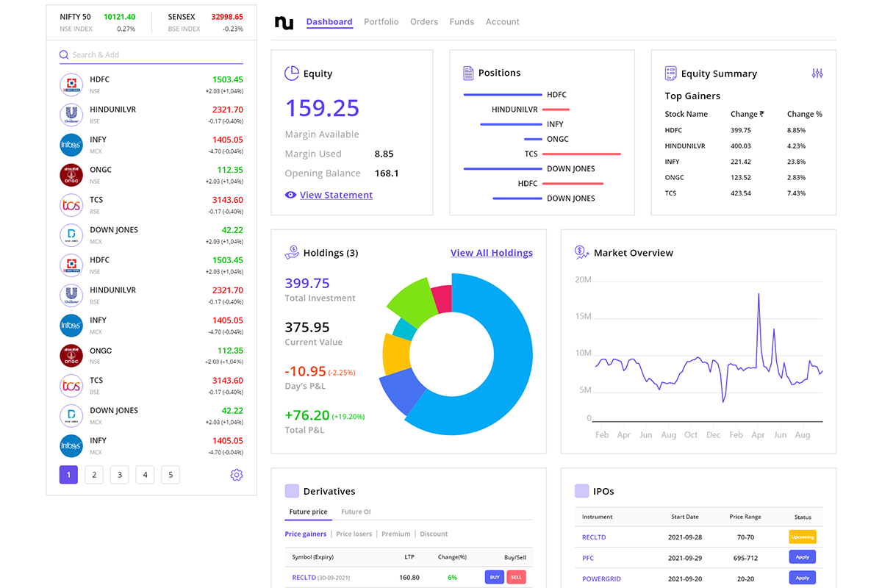The image size is (882, 588).
Task: Select the Price losers filter
Action: pyautogui.click(x=354, y=534)
